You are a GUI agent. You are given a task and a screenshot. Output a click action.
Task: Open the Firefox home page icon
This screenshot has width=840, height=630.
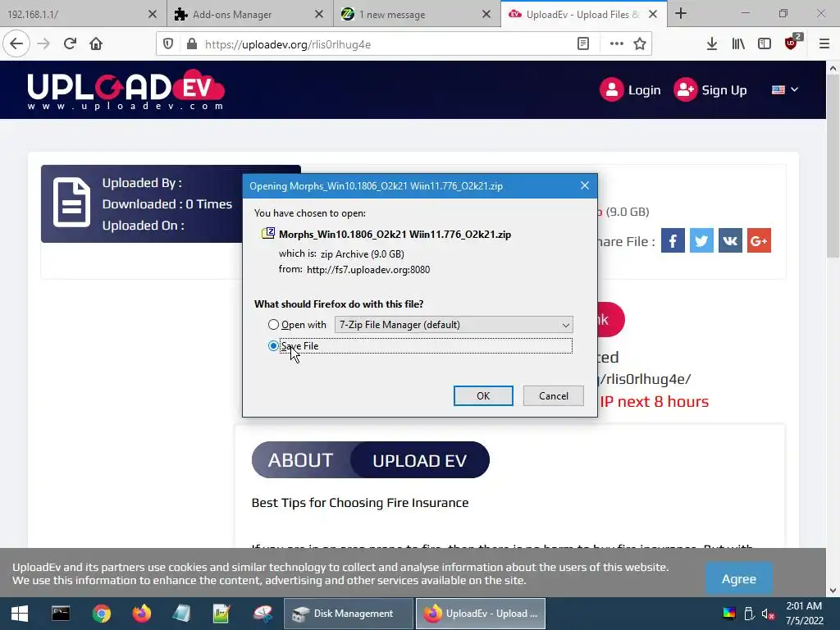(x=96, y=44)
